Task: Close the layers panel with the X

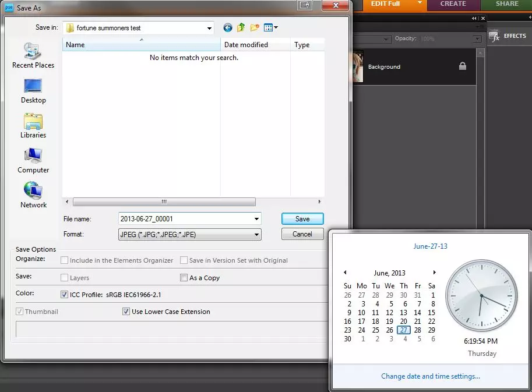Action: tap(483, 18)
